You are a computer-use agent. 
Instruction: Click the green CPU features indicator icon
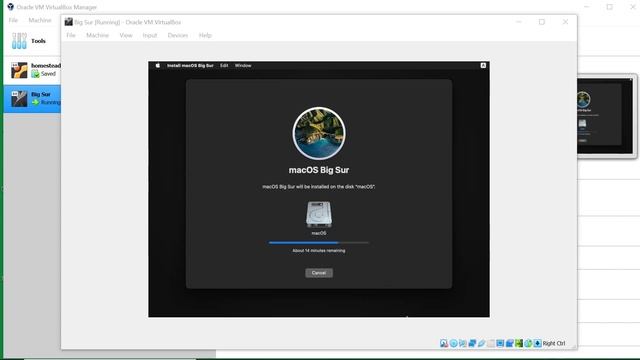519,343
